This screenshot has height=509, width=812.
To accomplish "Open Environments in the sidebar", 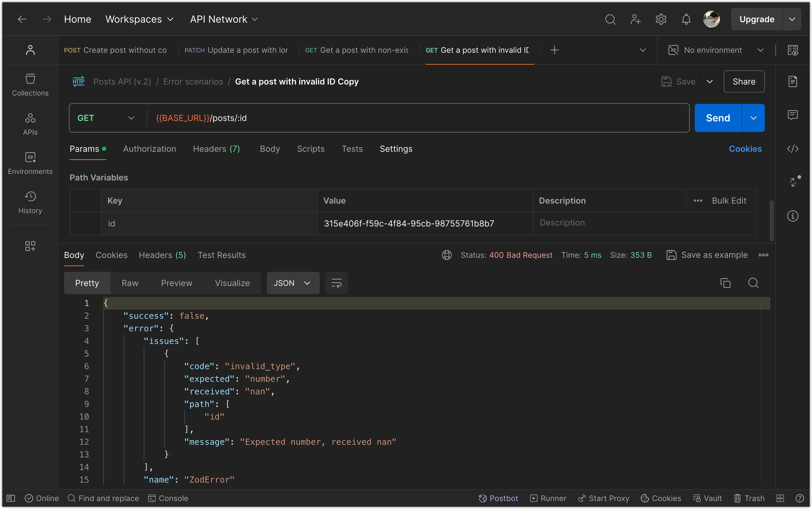I will (x=30, y=163).
